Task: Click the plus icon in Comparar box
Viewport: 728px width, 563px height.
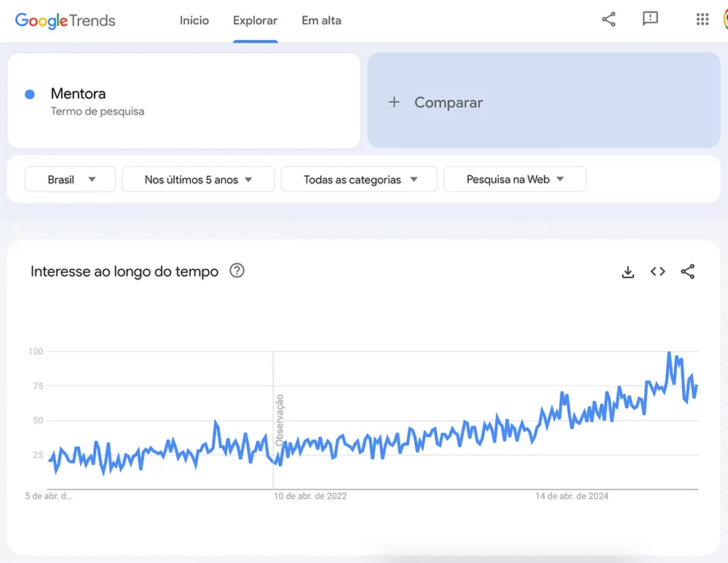Action: tap(394, 102)
